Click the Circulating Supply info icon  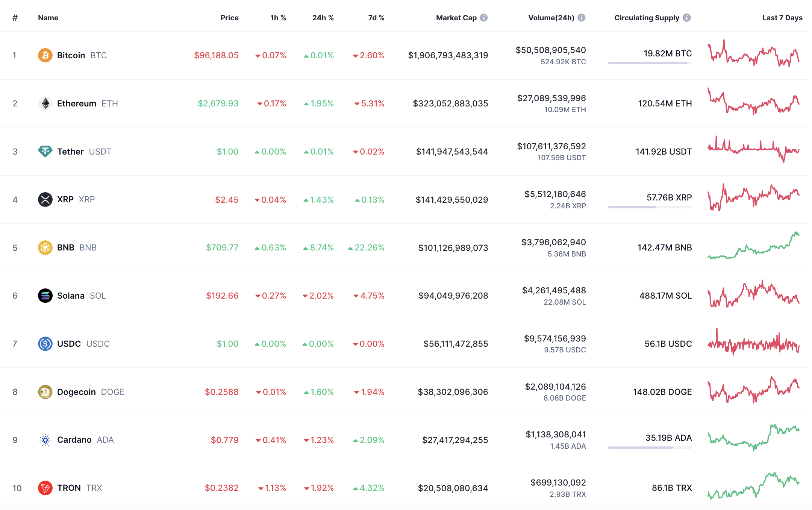point(687,18)
